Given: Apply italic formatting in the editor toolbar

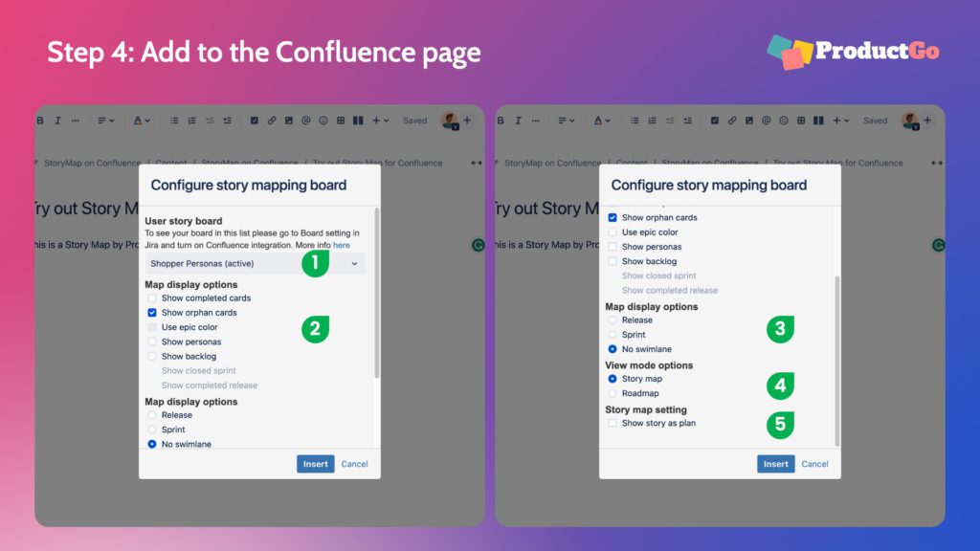Looking at the screenshot, I should 57,120.
